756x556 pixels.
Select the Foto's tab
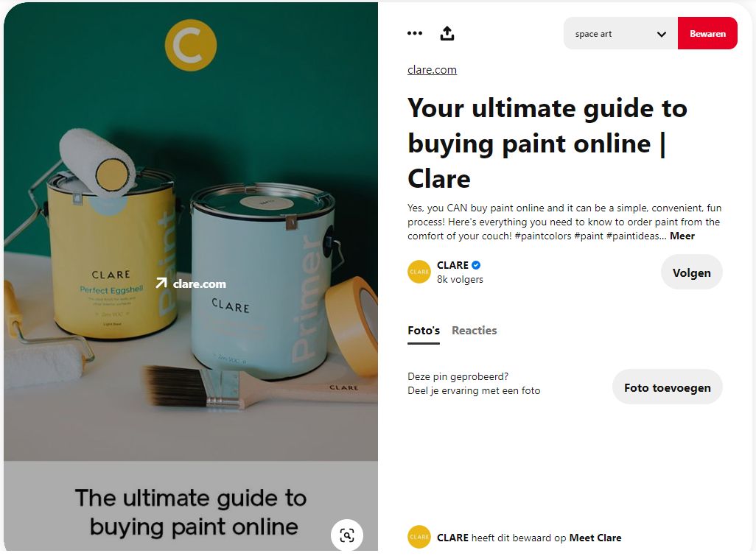tap(424, 331)
